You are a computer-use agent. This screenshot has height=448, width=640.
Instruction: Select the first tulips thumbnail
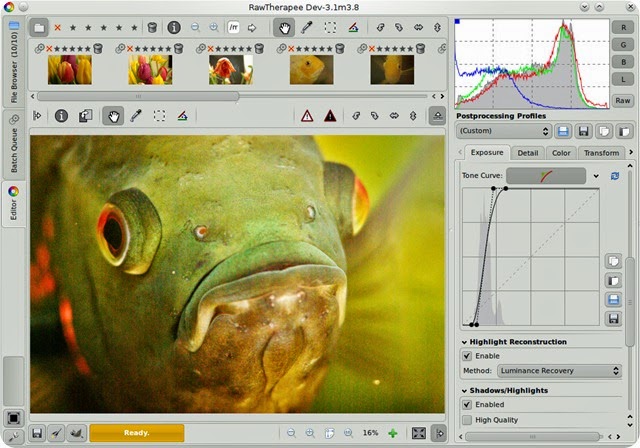click(70, 70)
